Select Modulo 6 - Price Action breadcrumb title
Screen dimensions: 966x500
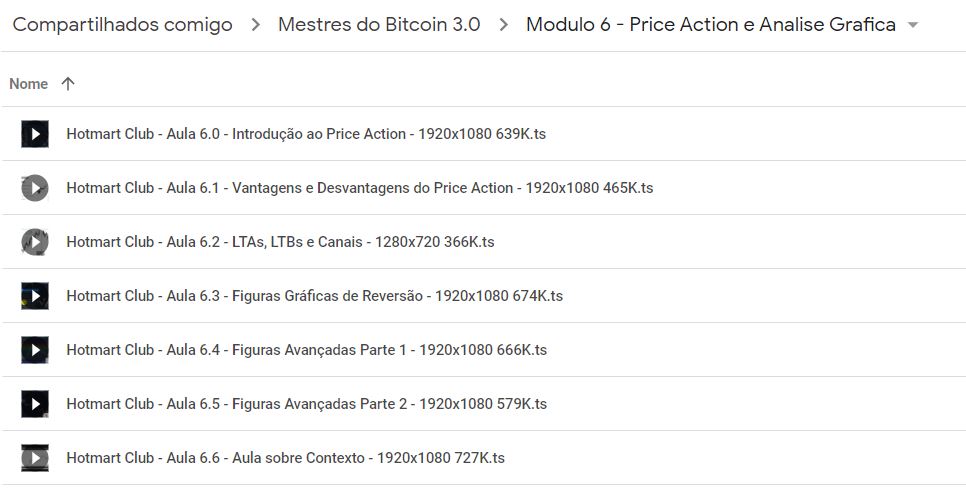710,25
